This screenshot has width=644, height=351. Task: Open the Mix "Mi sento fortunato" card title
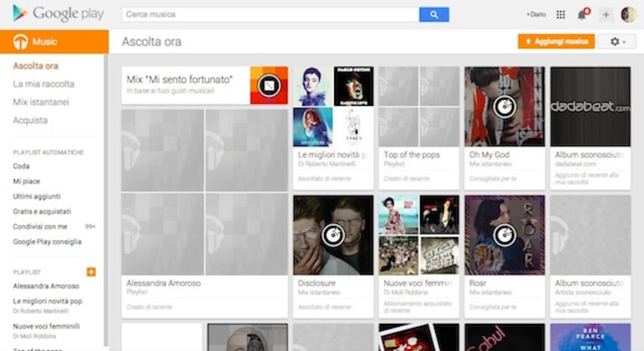click(x=180, y=79)
